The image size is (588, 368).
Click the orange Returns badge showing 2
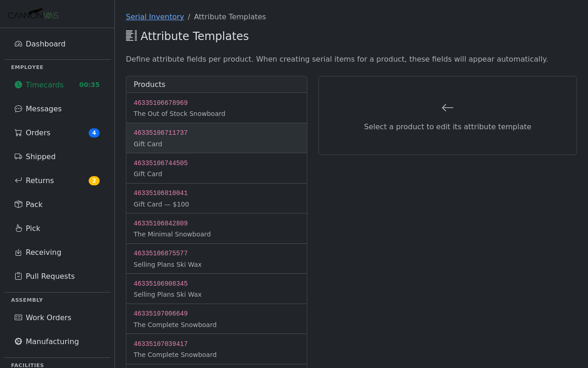pos(94,180)
